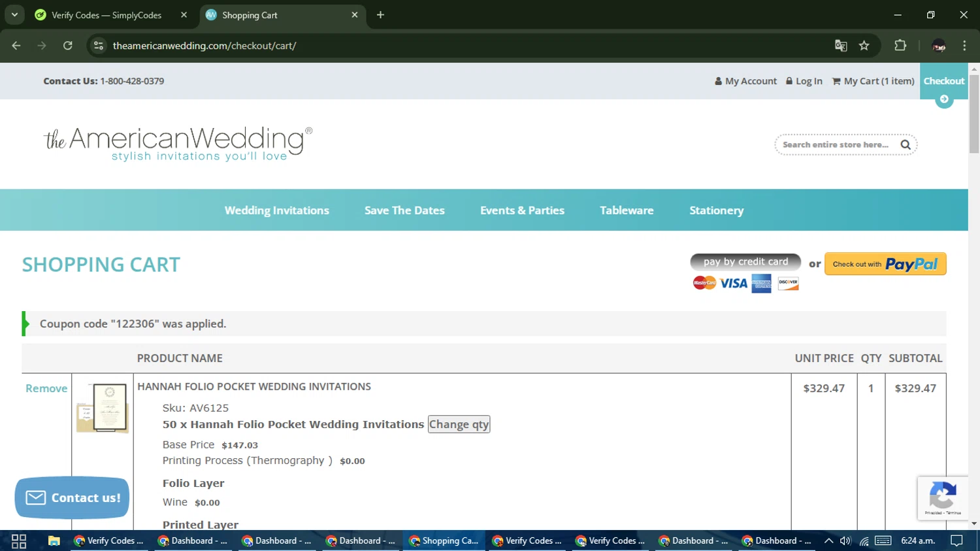Click the MasterCard logo
Viewport: 980px width, 551px height.
click(704, 283)
